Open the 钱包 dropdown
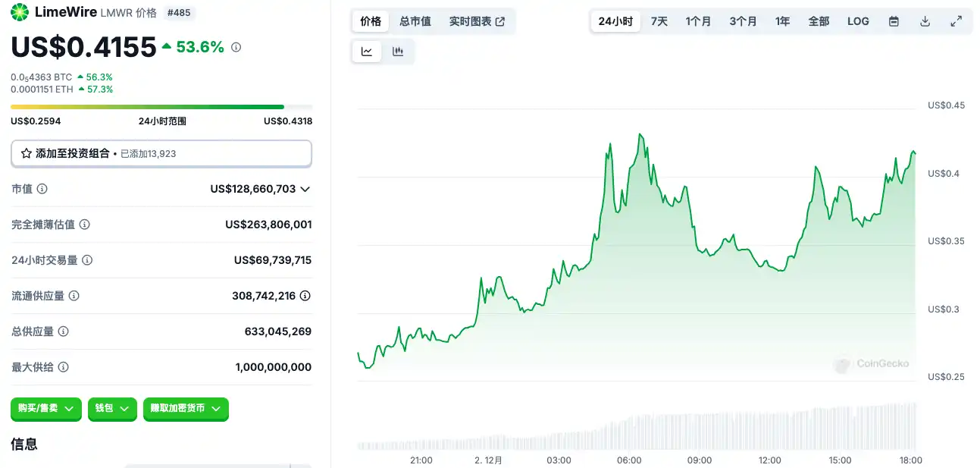The height and width of the screenshot is (468, 980). [x=112, y=409]
